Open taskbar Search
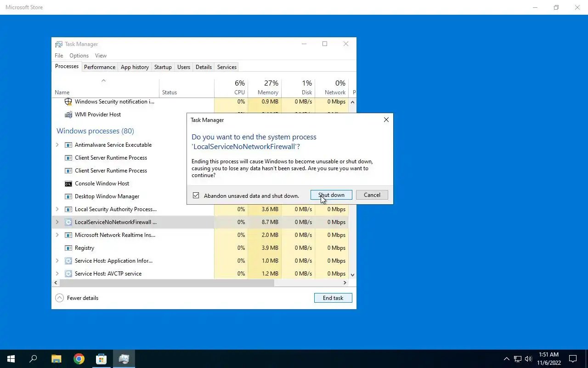This screenshot has width=588, height=368. [x=33, y=359]
